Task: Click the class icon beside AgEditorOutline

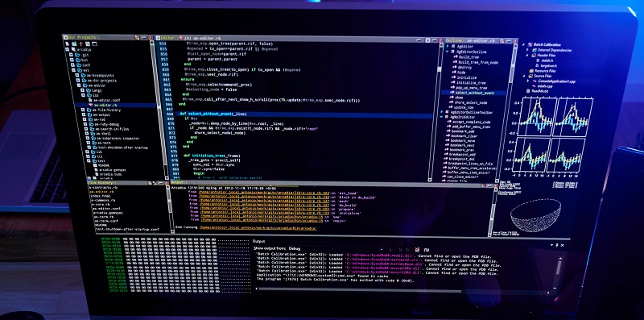Action: pos(452,52)
